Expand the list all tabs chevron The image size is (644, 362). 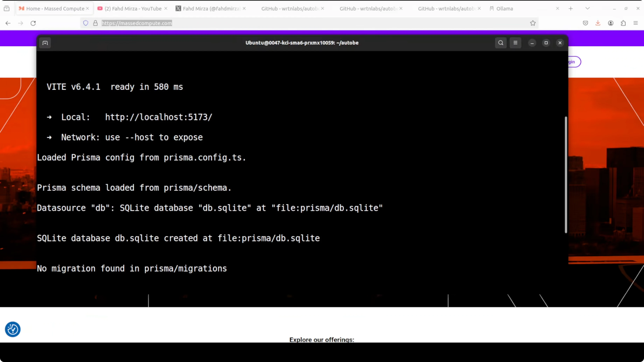pos(587,9)
